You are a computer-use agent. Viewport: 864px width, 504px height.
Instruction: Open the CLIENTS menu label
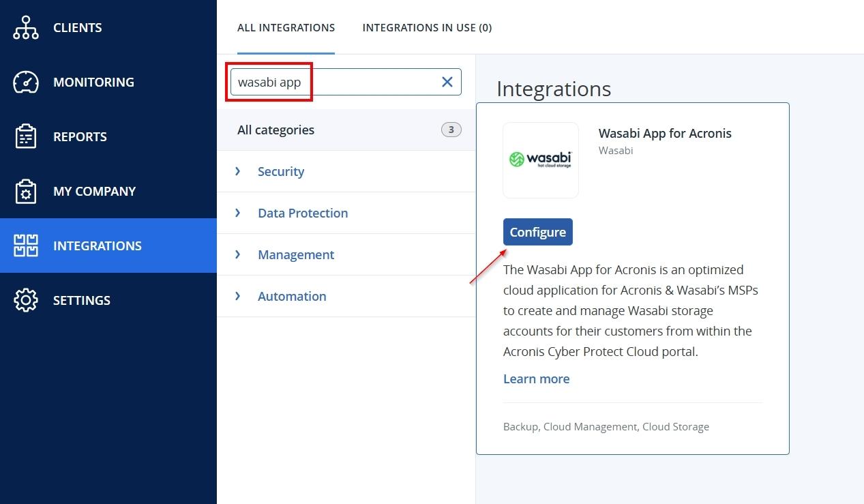click(x=78, y=27)
